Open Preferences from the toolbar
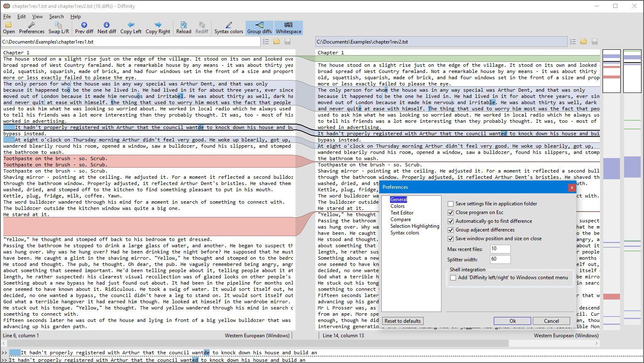This screenshot has width=644, height=363. [x=32, y=27]
